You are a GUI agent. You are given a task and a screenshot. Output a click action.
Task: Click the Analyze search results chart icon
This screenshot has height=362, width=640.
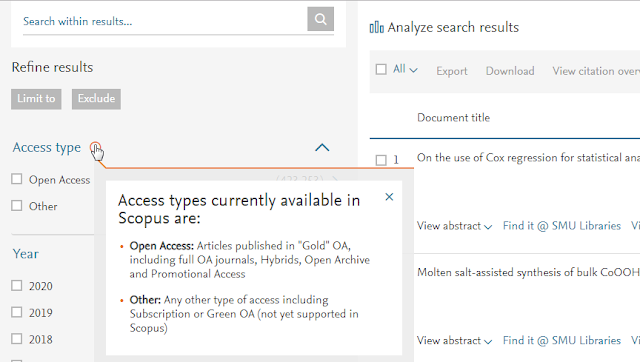click(376, 27)
